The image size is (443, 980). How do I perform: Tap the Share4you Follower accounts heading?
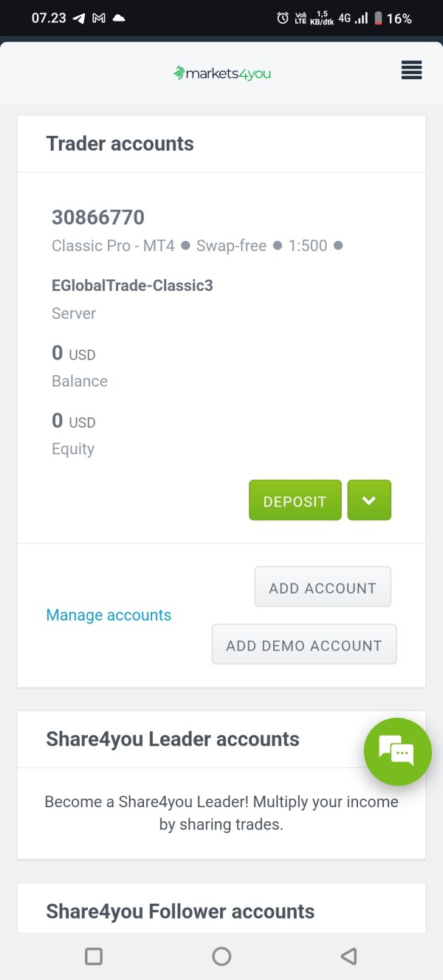pos(180,911)
